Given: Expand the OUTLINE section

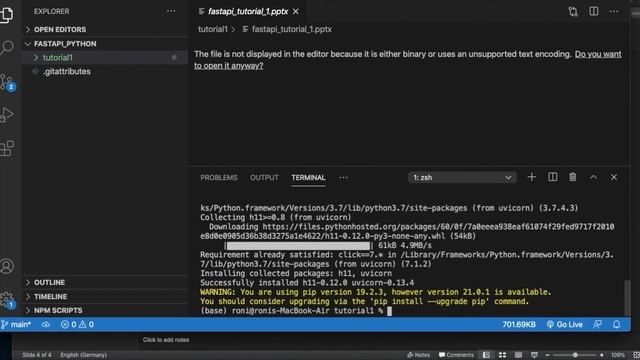Looking at the screenshot, I should [104, 282].
